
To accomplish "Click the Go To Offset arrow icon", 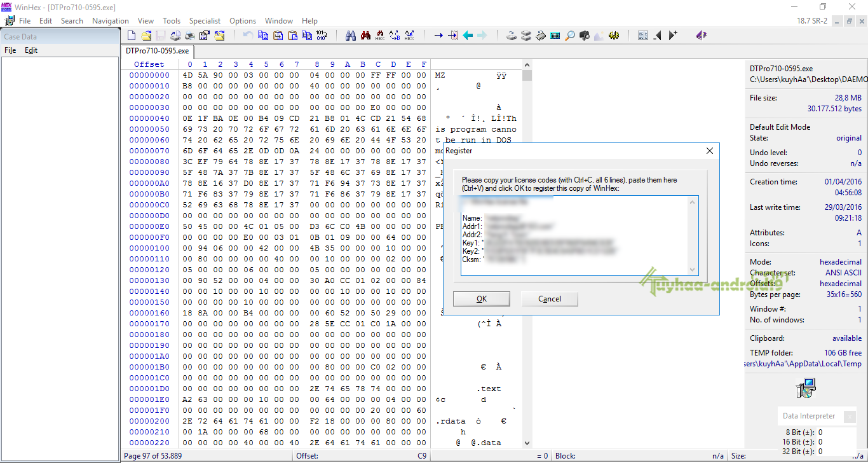I will (438, 36).
